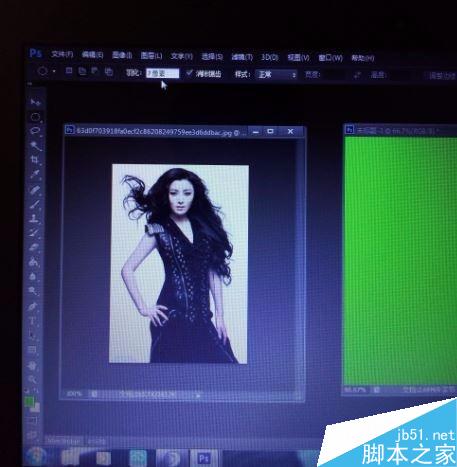Viewport: 457px width, 467px height.
Task: Expand the status bar arrow of the photo document
Action: pos(198,396)
